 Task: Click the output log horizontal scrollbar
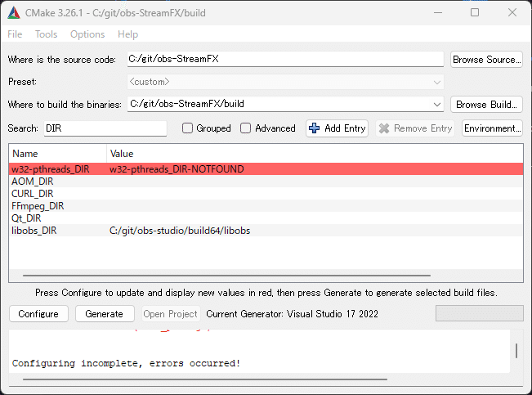[x=205, y=379]
